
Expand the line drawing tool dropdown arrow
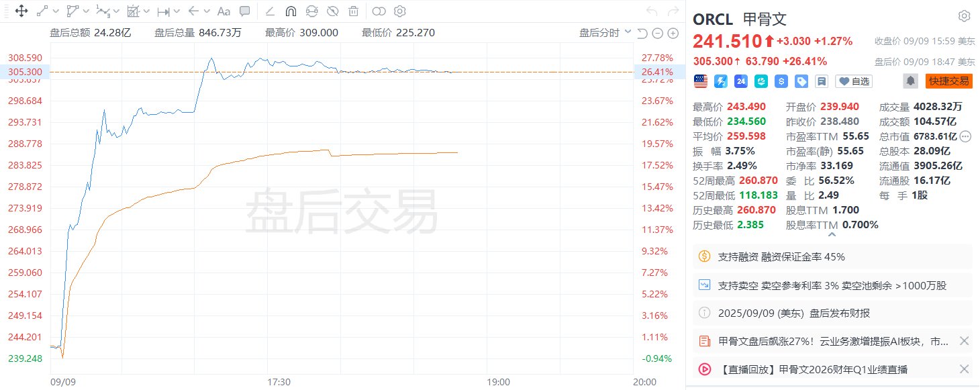(55, 11)
